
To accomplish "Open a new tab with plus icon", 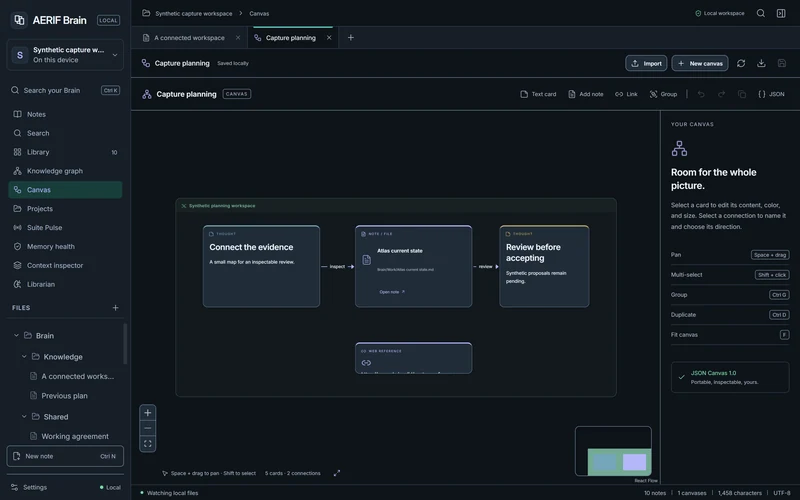I will tap(351, 37).
